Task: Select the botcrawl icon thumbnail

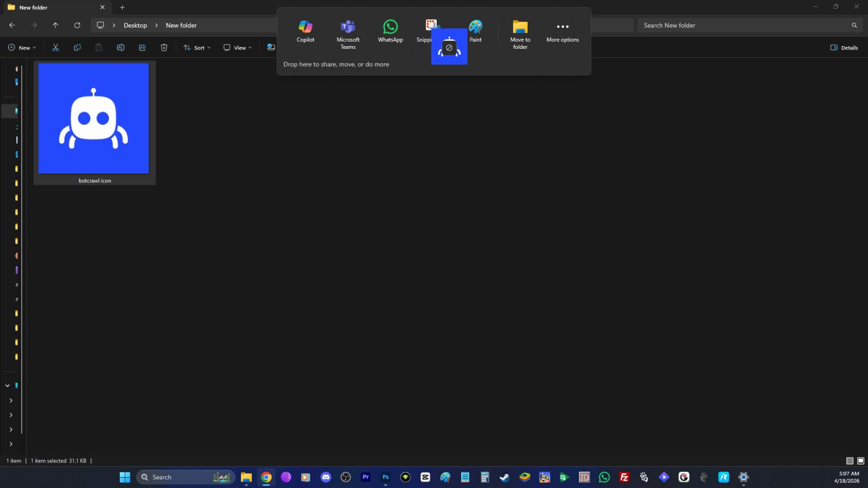Action: [x=94, y=119]
